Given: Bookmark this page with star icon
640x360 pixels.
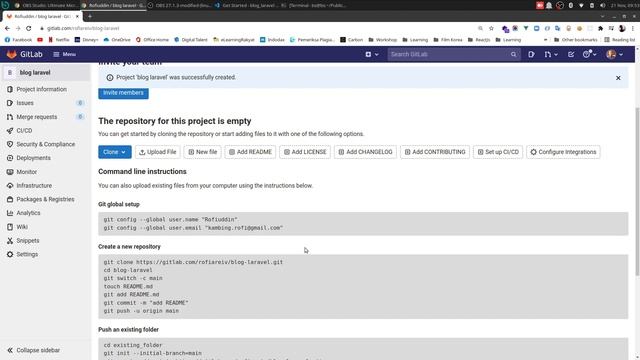Looking at the screenshot, I should tap(491, 28).
